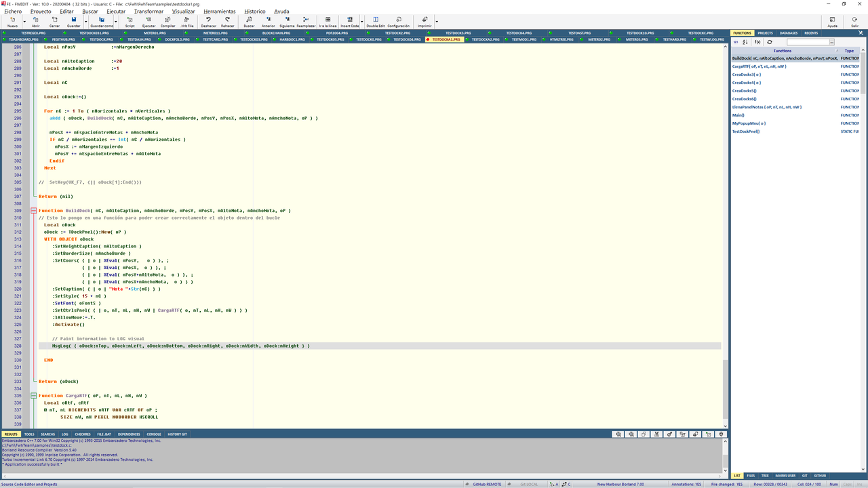Open the Proyecto menu

point(41,12)
